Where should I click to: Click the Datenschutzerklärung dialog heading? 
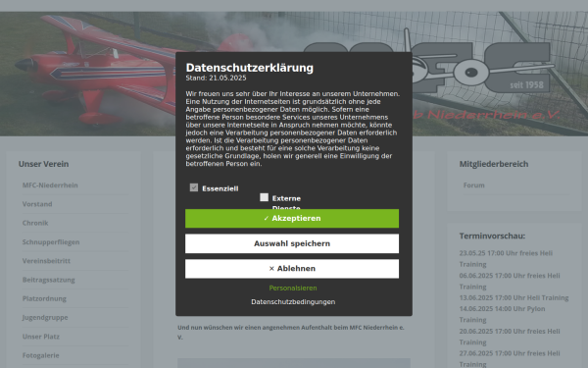point(249,68)
